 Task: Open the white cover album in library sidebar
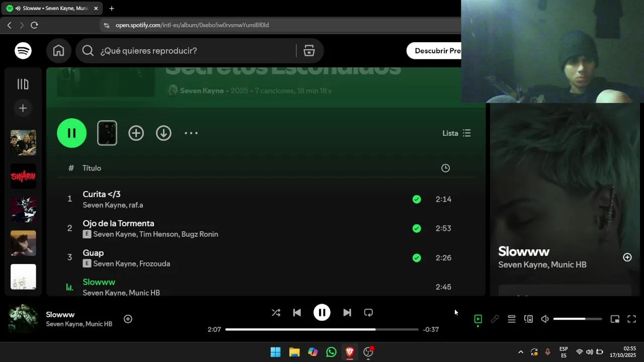pos(23,277)
